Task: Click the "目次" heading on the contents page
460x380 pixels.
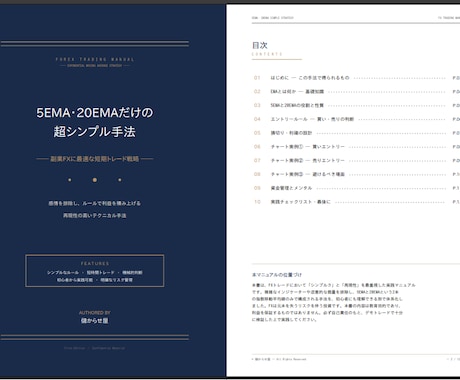Action: click(x=260, y=45)
